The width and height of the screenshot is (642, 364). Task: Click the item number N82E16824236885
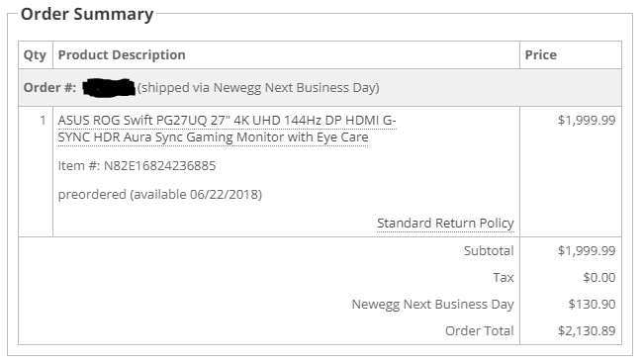137,166
